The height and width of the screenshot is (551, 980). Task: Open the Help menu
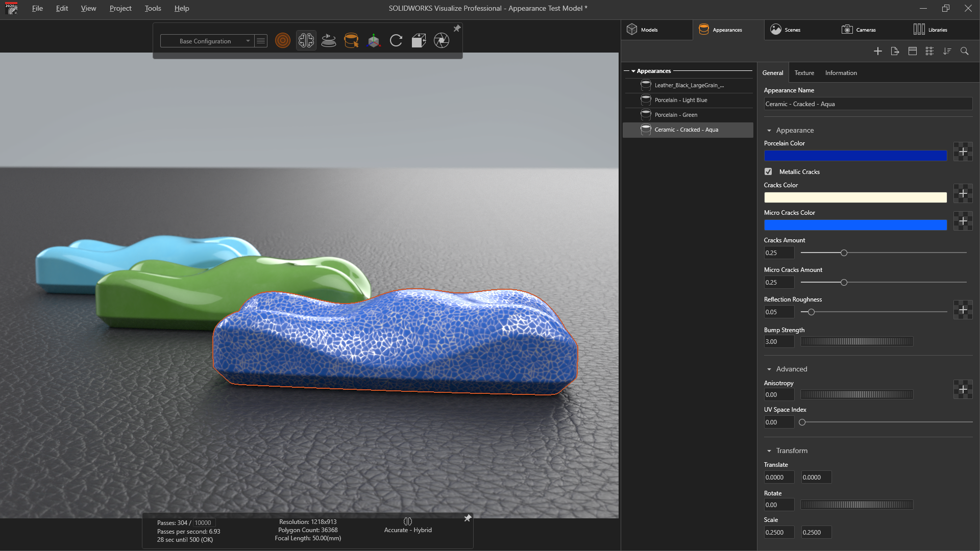click(181, 8)
